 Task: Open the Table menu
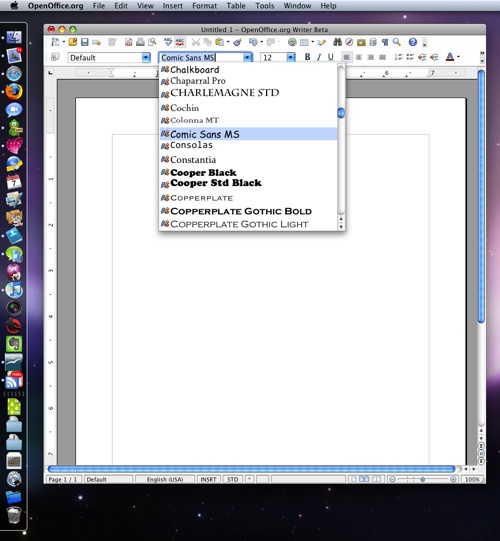click(236, 6)
